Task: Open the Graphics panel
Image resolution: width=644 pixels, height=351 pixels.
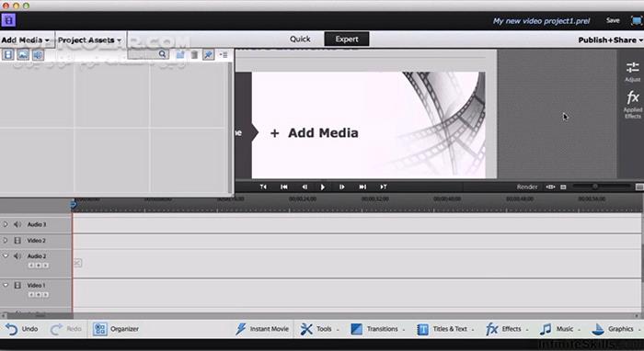Action: [x=616, y=329]
